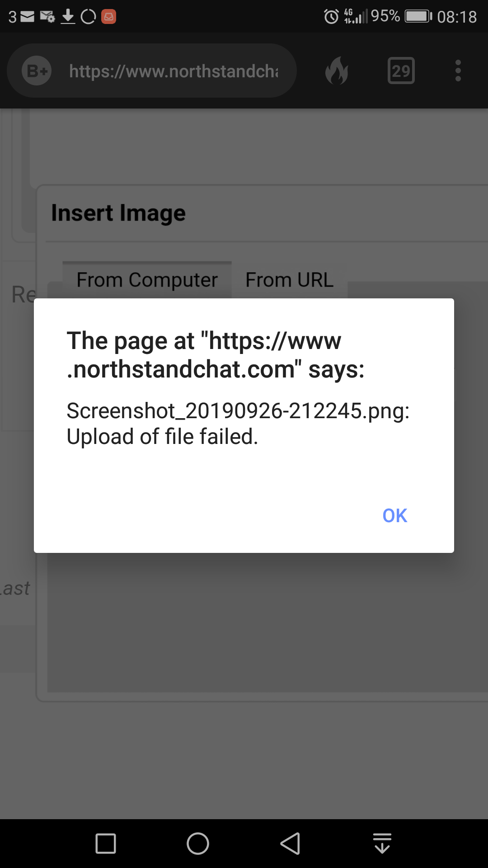This screenshot has height=868, width=488.
Task: Switch to the From Computer tab
Action: pos(147,280)
